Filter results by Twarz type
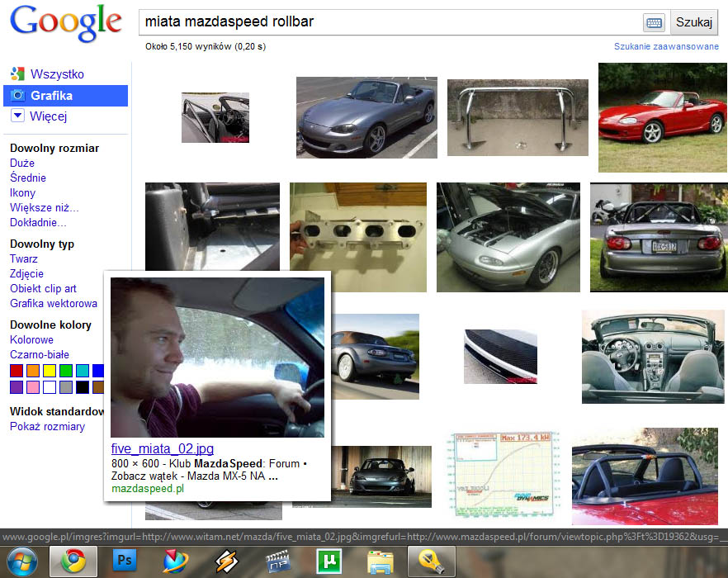 click(x=24, y=258)
